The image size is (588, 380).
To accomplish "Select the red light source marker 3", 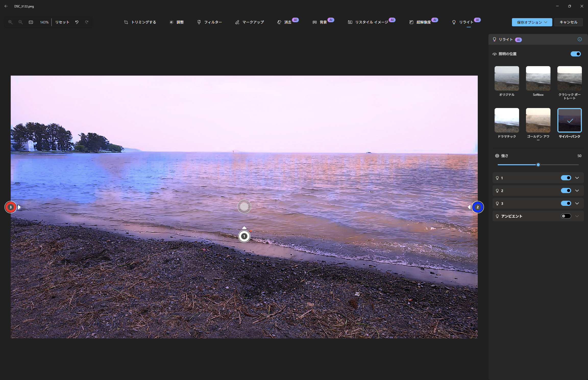I will [x=10, y=207].
